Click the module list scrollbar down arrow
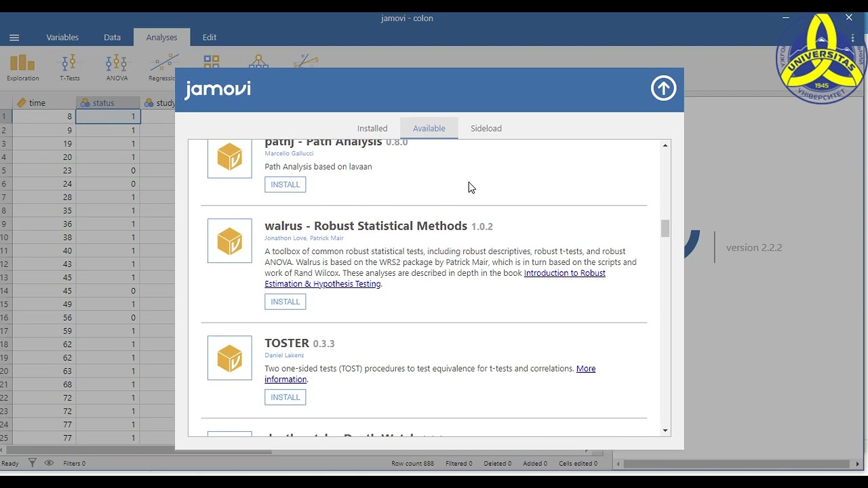The height and width of the screenshot is (488, 868). click(665, 430)
